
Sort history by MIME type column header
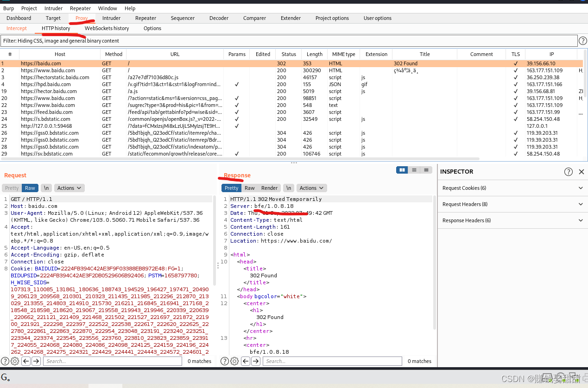pos(344,54)
